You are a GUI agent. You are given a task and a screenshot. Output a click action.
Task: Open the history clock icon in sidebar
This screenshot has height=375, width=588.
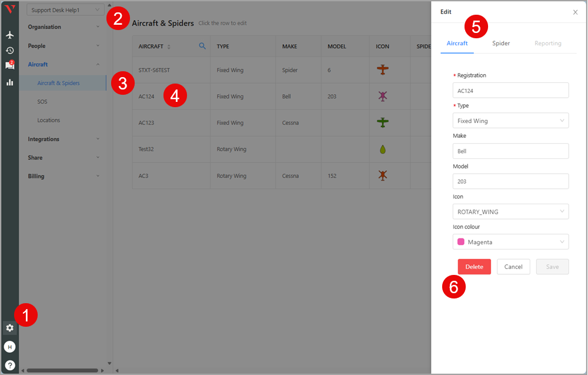point(9,51)
